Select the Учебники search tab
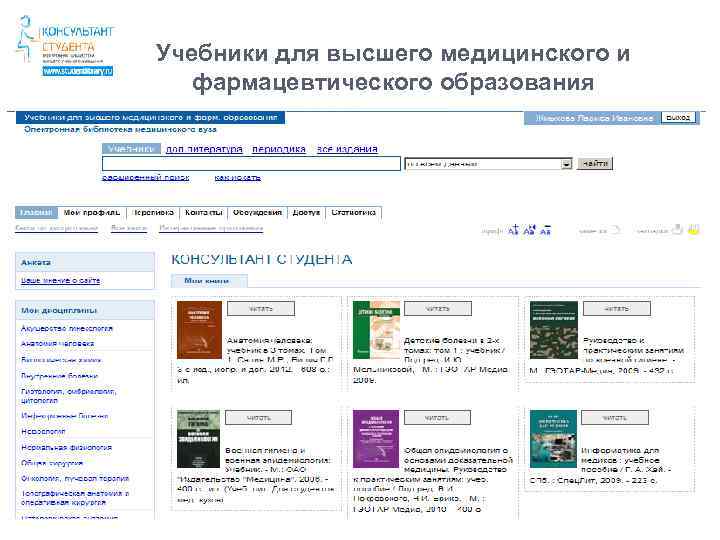Image resolution: width=720 pixels, height=540 pixels. [x=131, y=148]
